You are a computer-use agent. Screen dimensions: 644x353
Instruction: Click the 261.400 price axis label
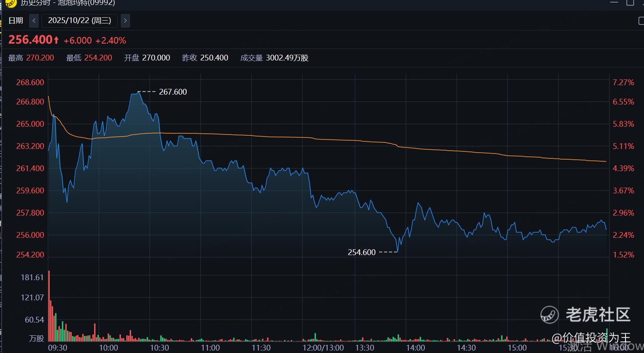point(30,168)
